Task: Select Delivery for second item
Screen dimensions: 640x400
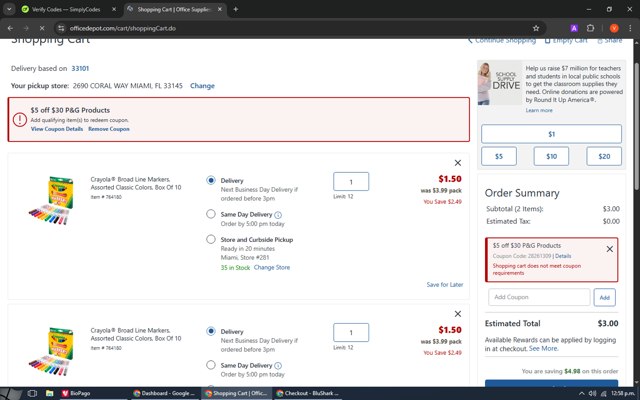Action: [x=211, y=331]
